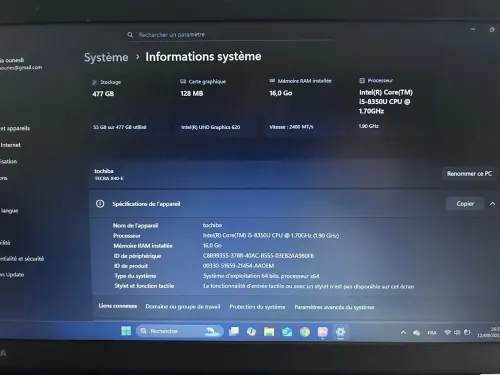This screenshot has width=500, height=375.
Task: Select the 'langue' sidebar item
Action: coord(9,211)
